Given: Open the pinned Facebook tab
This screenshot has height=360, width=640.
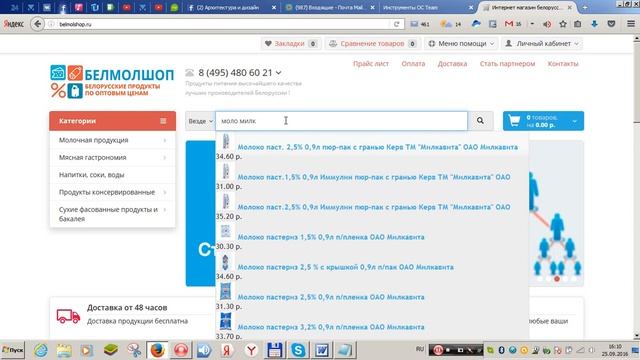Looking at the screenshot, I should click(63, 7).
